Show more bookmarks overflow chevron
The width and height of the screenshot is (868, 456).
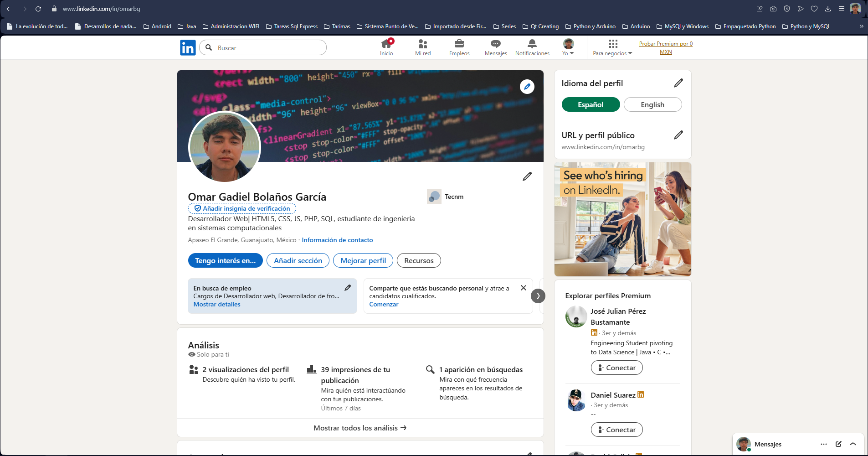861,26
